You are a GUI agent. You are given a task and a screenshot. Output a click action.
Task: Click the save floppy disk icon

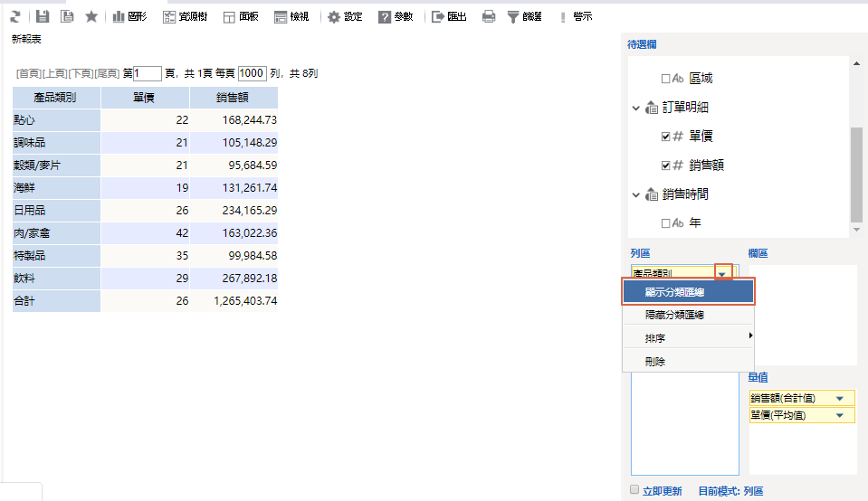click(43, 16)
